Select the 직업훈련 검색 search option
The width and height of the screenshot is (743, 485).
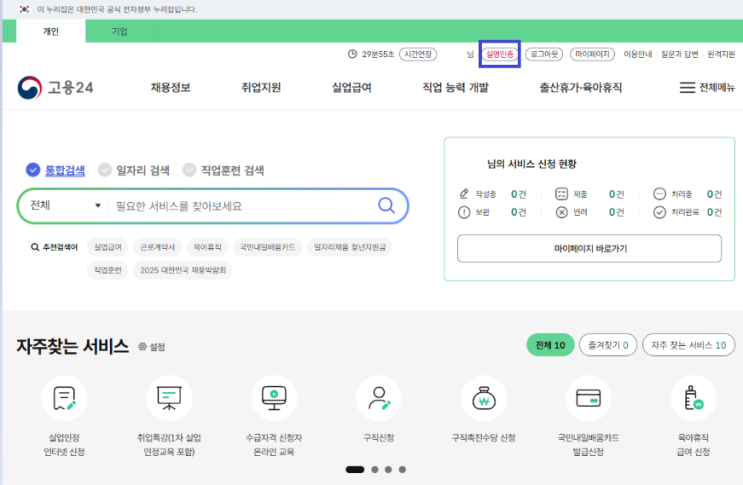coord(223,170)
